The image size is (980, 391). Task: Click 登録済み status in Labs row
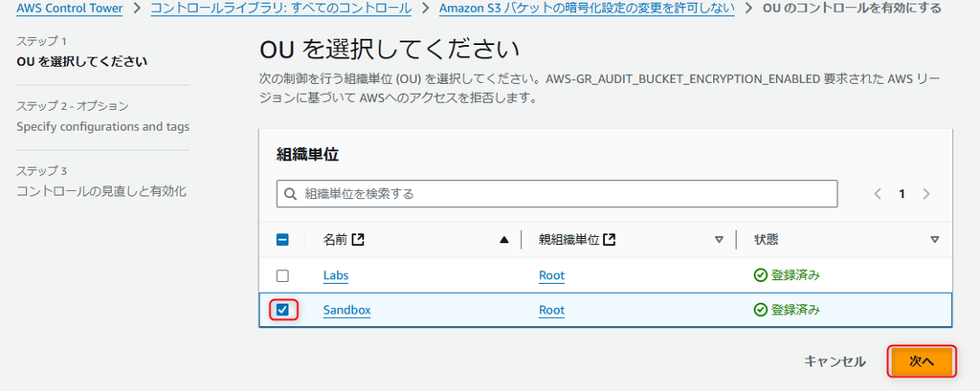tap(788, 275)
